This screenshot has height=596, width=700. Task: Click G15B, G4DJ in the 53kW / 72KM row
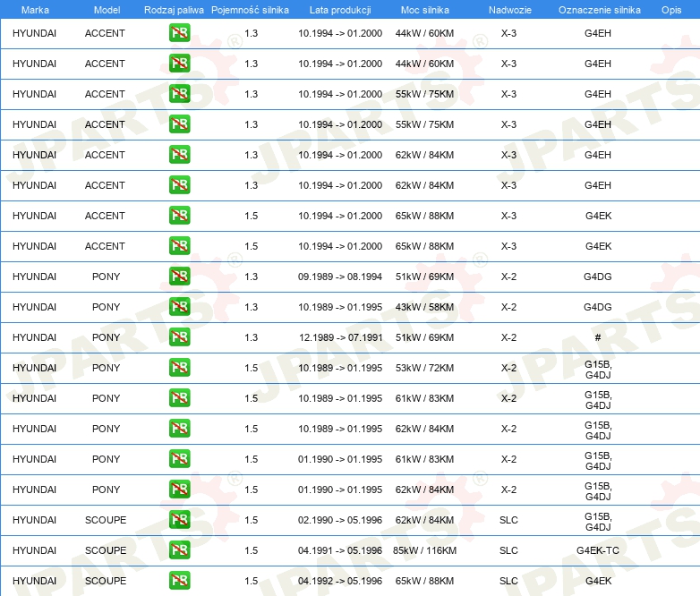598,370
